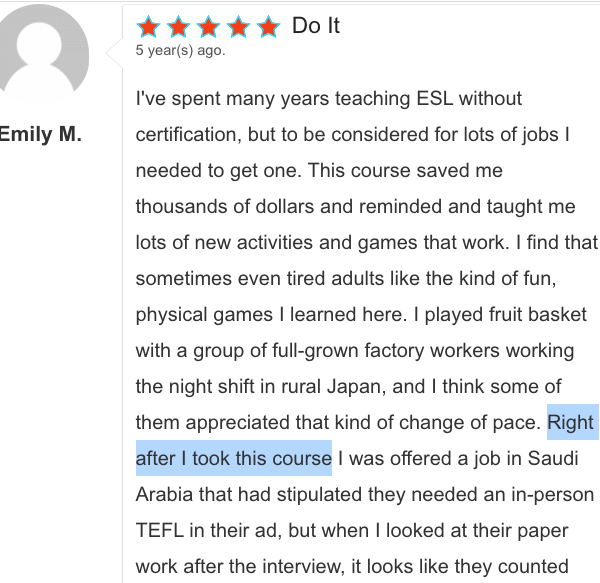Click the fourth red rating star
Image resolution: width=600 pixels, height=583 pixels.
pyautogui.click(x=238, y=27)
